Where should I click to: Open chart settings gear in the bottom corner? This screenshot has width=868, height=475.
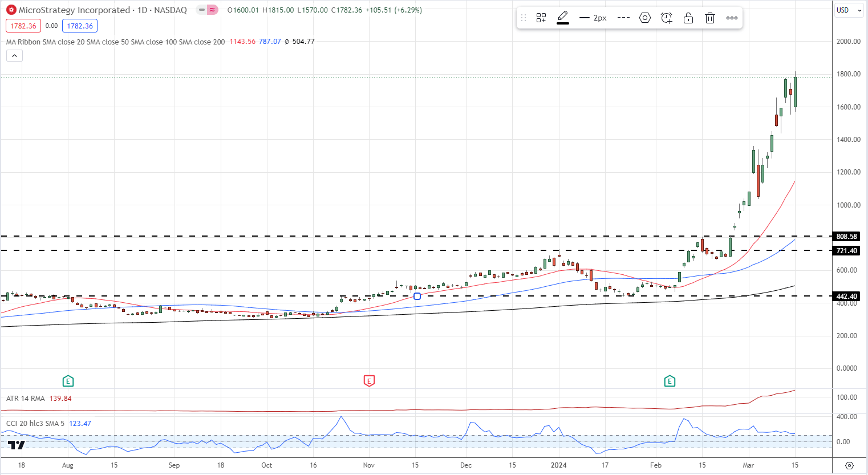click(849, 465)
